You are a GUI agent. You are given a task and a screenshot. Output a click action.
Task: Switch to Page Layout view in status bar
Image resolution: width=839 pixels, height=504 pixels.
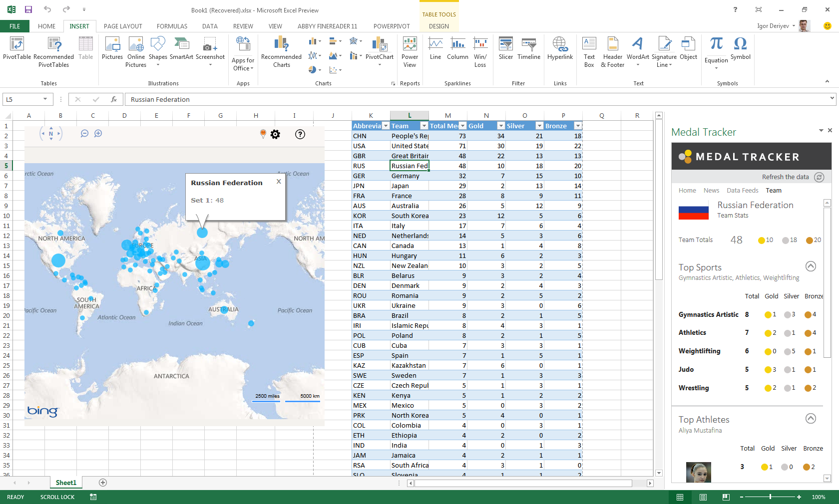pyautogui.click(x=703, y=497)
